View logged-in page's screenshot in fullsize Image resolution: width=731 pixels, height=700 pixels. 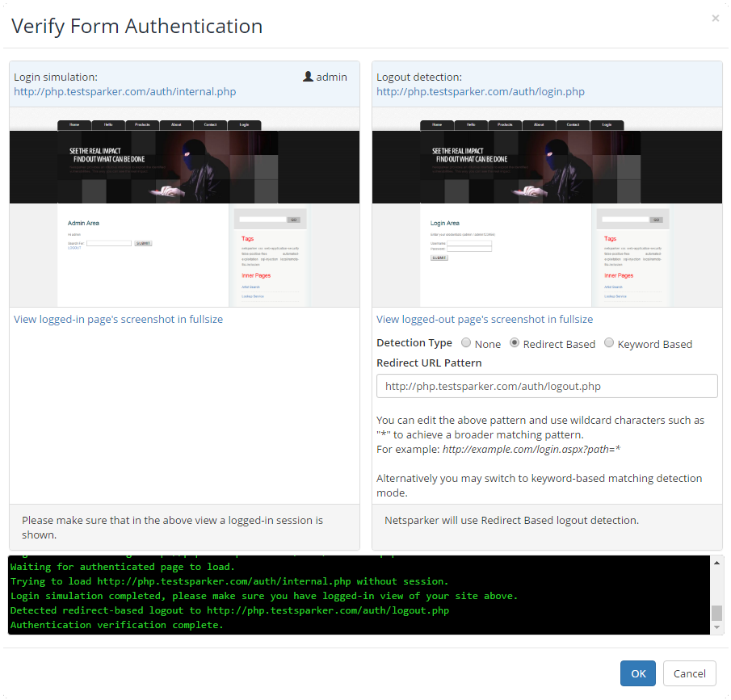point(118,319)
